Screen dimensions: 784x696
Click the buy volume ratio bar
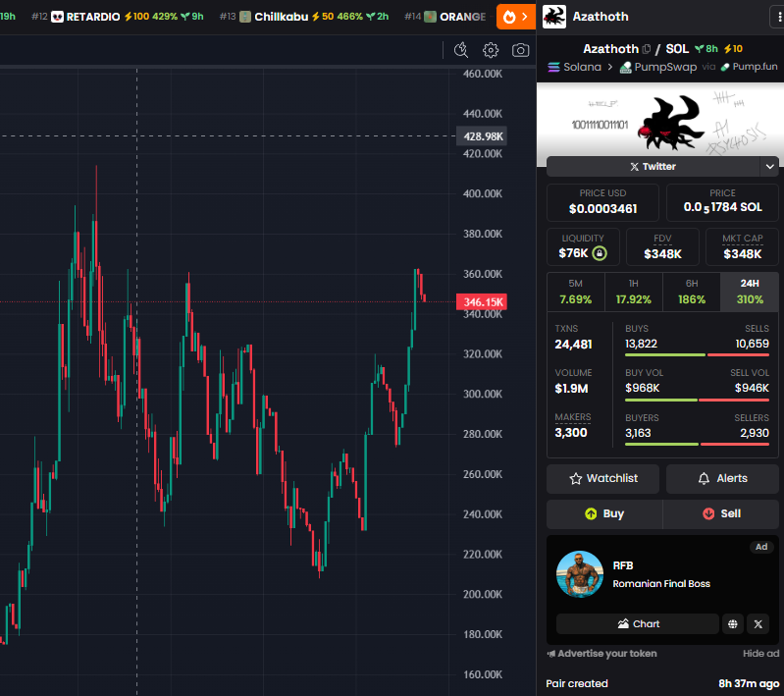pyautogui.click(x=697, y=401)
